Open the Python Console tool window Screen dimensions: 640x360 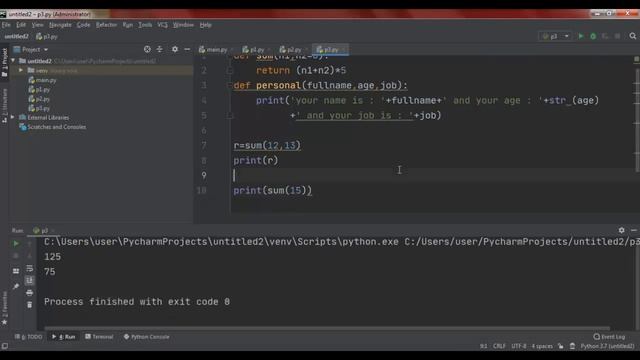(x=147, y=337)
